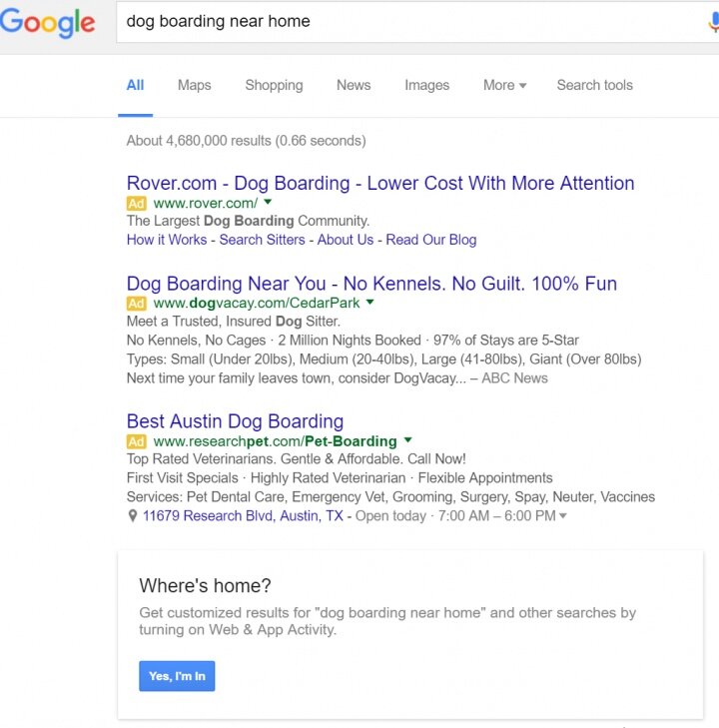This screenshot has height=728, width=719.
Task: Click the First Visit Specials text
Action: pos(182,478)
